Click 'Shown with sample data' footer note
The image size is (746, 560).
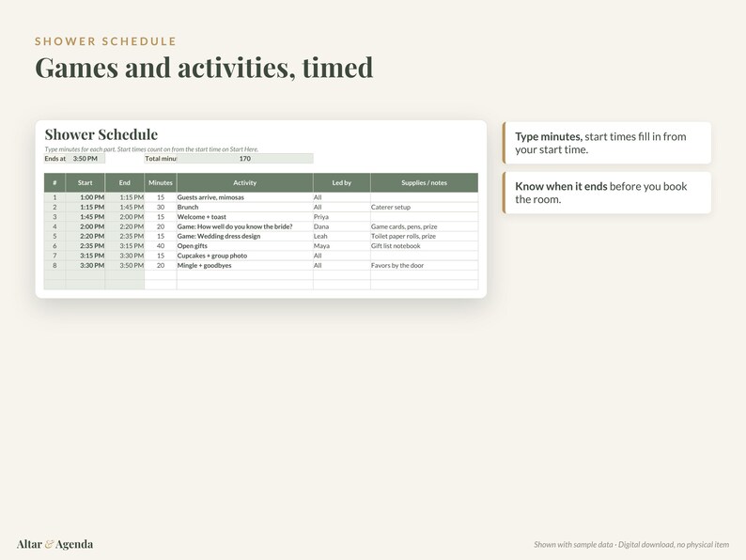pos(631,544)
